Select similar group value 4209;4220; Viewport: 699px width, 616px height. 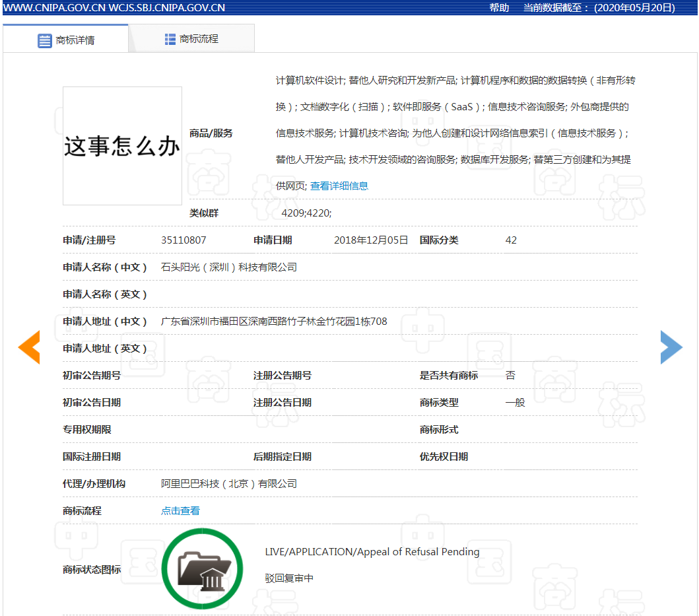[x=307, y=213]
